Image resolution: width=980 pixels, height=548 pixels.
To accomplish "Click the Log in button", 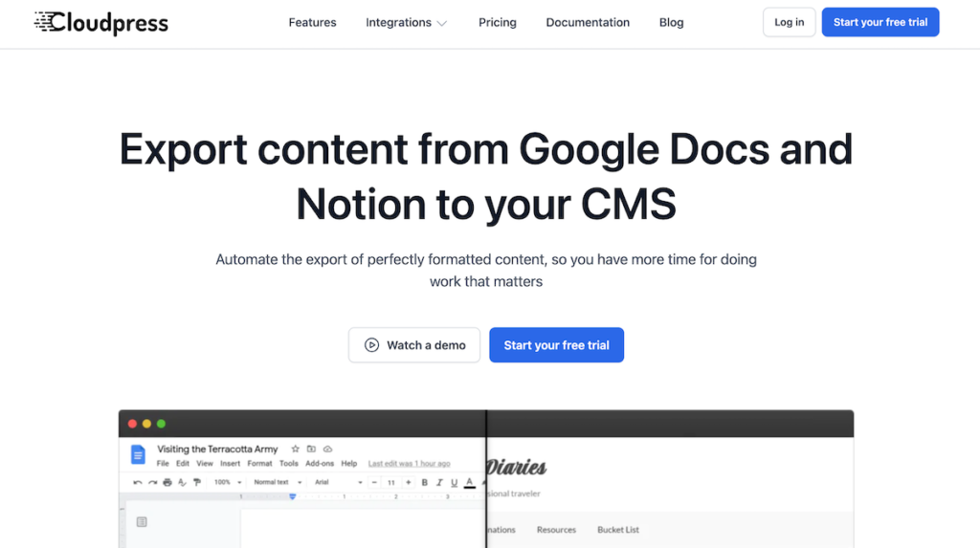I will click(x=789, y=22).
